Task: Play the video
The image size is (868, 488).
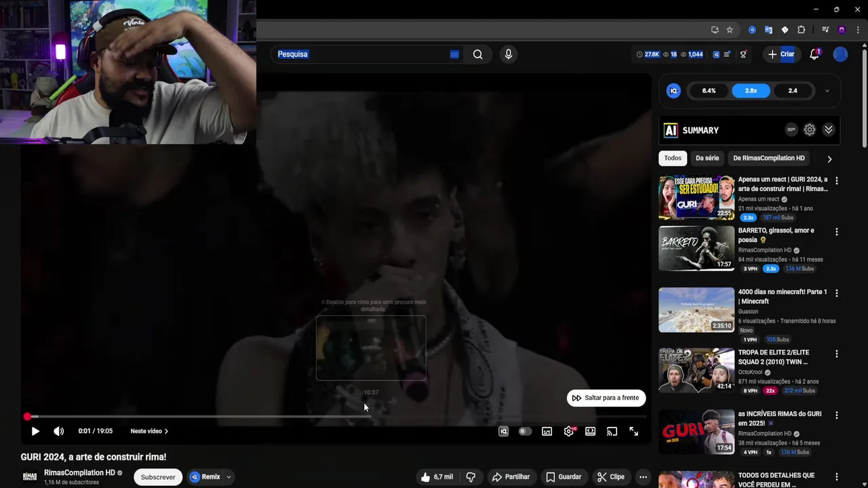Action: [x=35, y=431]
